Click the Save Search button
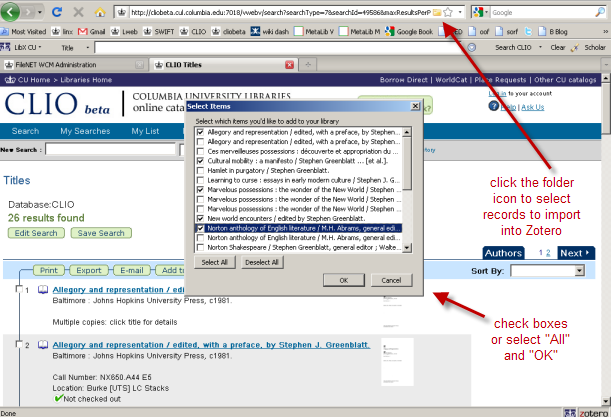Image resolution: width=611 pixels, height=417 pixels. tap(101, 233)
